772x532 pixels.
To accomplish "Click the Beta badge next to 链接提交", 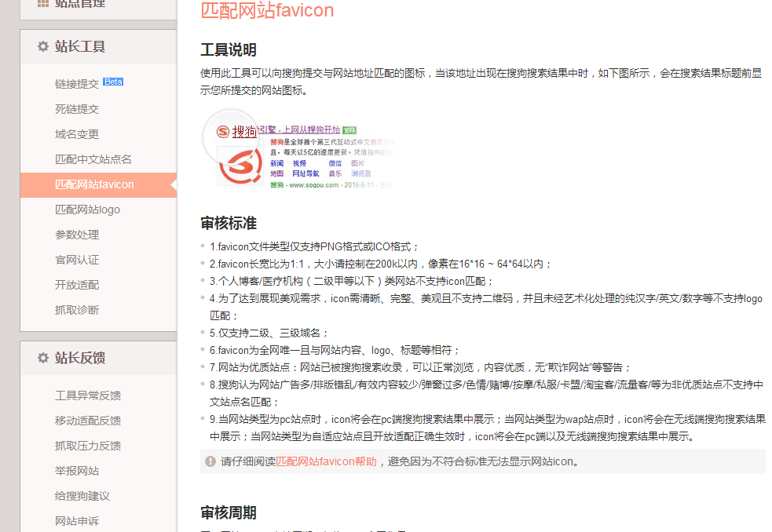I will (113, 82).
